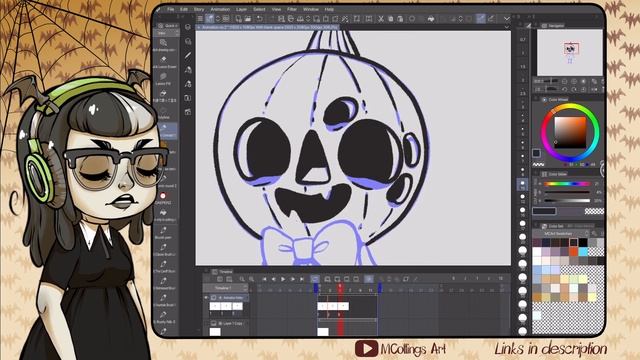Screen dimensions: 640x360
Task: Click the blue end-frame marker on ruler
Action: pos(379,288)
